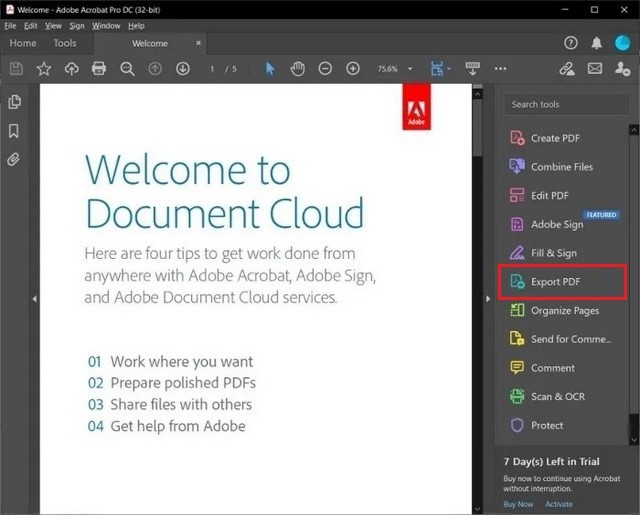Open the Adobe Sign tool
640x515 pixels.
pyautogui.click(x=546, y=224)
